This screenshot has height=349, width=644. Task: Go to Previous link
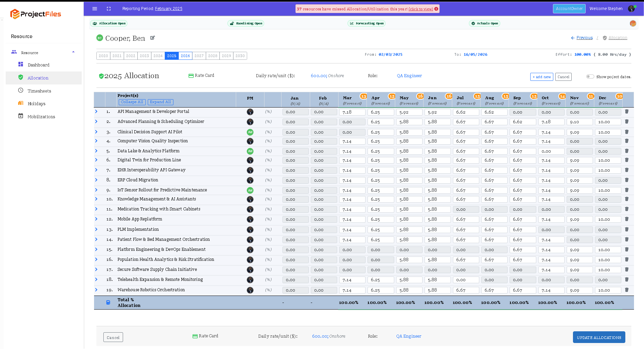coord(584,38)
